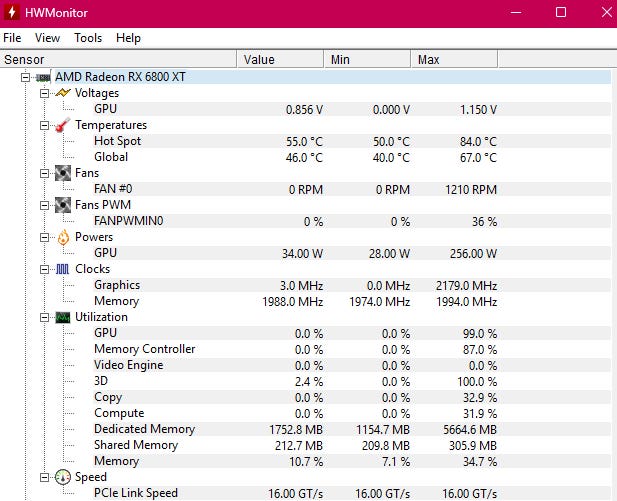617x501 pixels.
Task: Open the Help menu
Action: coord(128,38)
